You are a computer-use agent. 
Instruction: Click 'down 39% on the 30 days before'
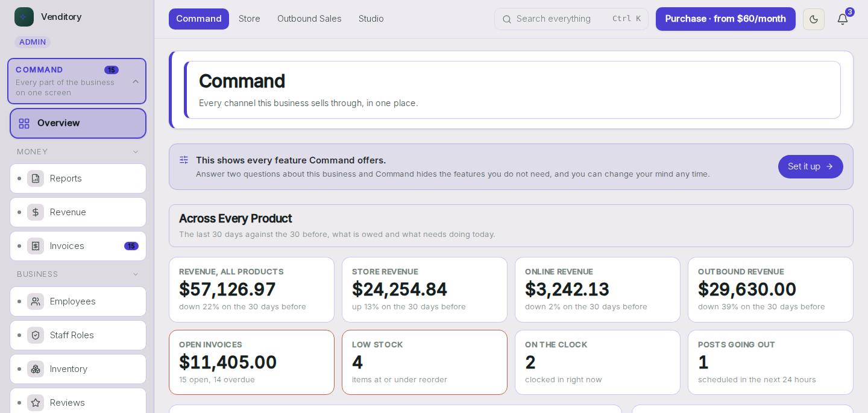coord(761,307)
